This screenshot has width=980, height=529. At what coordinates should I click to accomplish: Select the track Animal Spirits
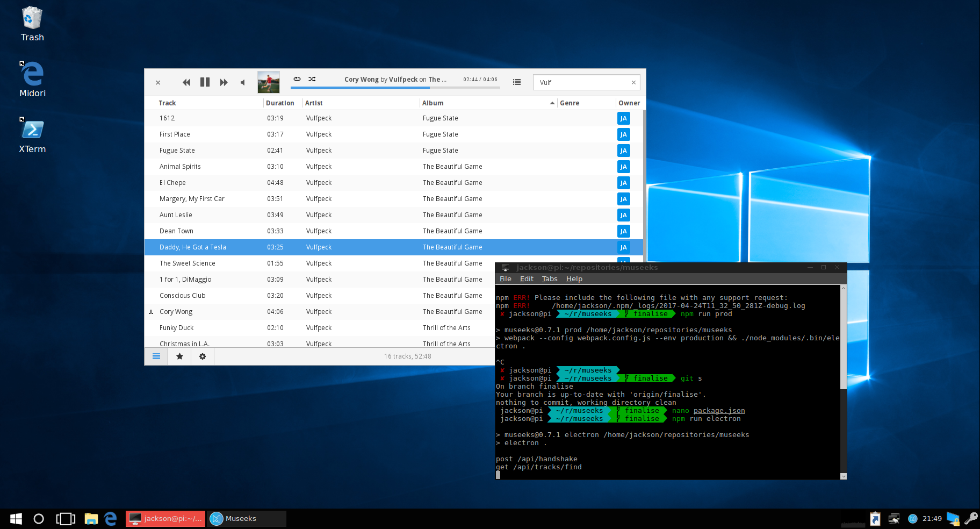coord(394,167)
